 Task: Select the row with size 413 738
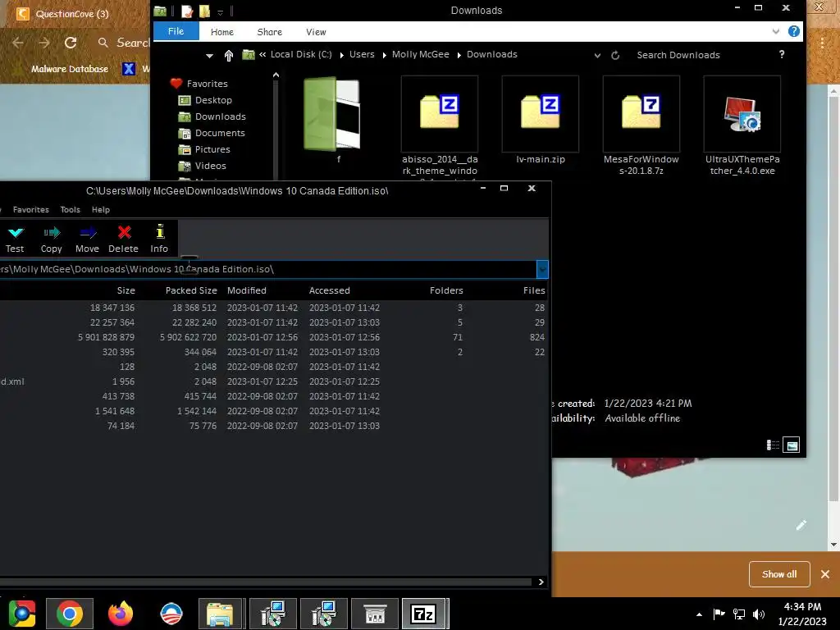click(x=273, y=396)
